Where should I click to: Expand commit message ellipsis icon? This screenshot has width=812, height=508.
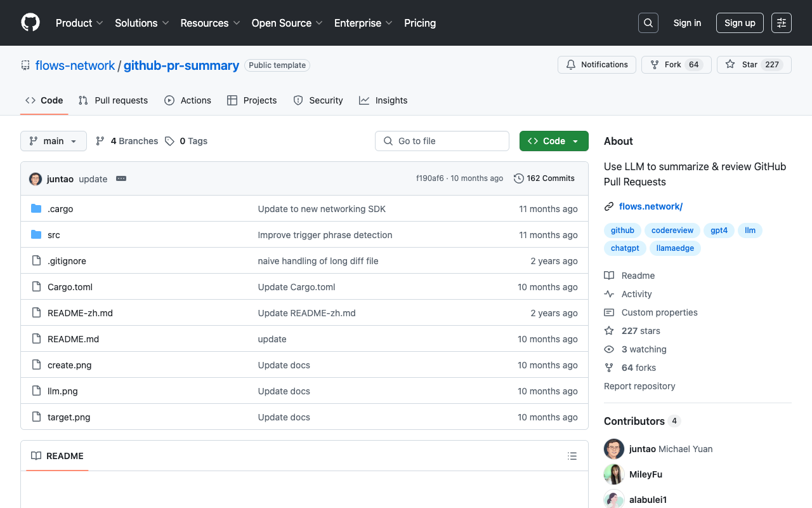tap(121, 179)
